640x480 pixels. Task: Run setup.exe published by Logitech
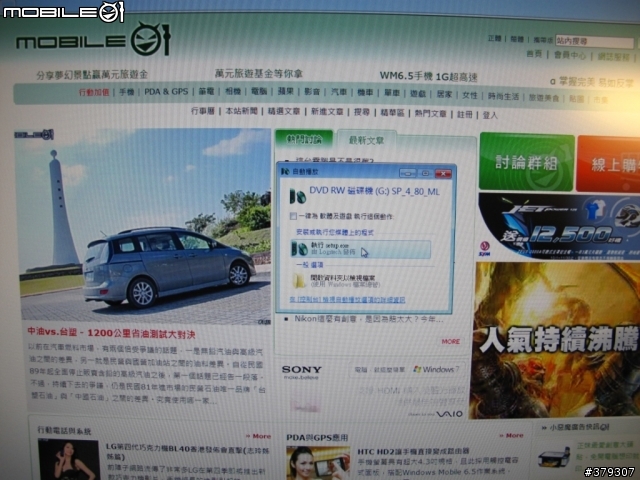point(361,249)
